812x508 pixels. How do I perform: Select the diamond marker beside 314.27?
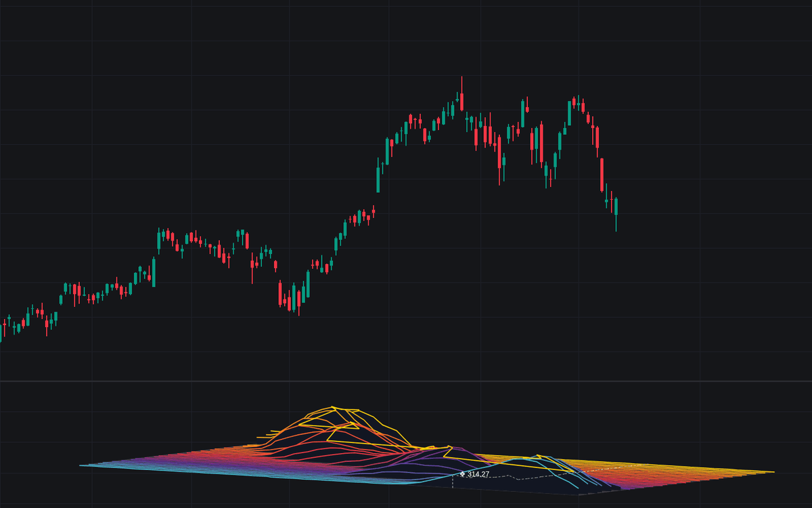pyautogui.click(x=463, y=474)
